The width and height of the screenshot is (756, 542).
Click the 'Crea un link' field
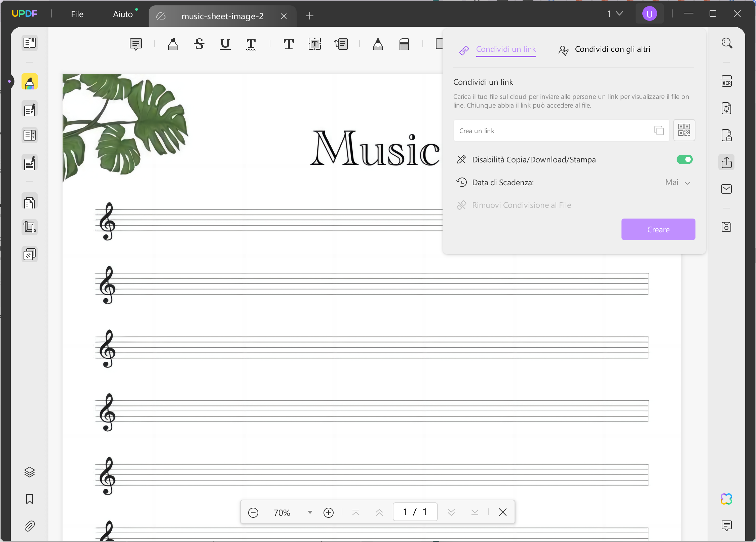tap(561, 130)
